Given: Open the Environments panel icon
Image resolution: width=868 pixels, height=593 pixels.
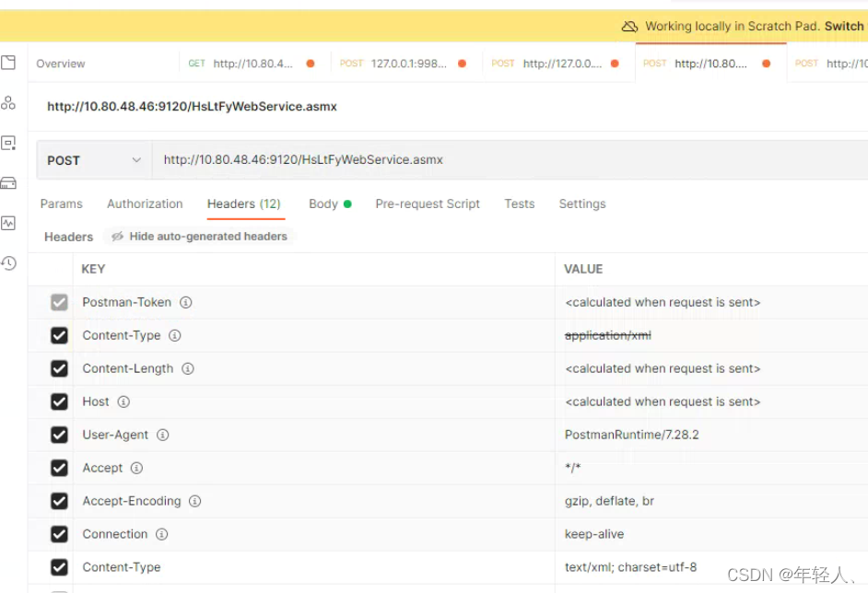Looking at the screenshot, I should coord(10,143).
